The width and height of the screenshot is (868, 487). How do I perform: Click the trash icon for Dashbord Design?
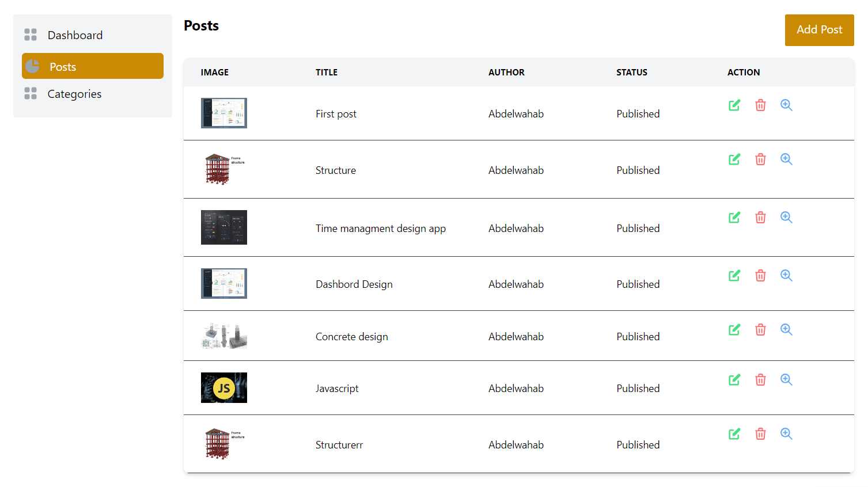[760, 275]
